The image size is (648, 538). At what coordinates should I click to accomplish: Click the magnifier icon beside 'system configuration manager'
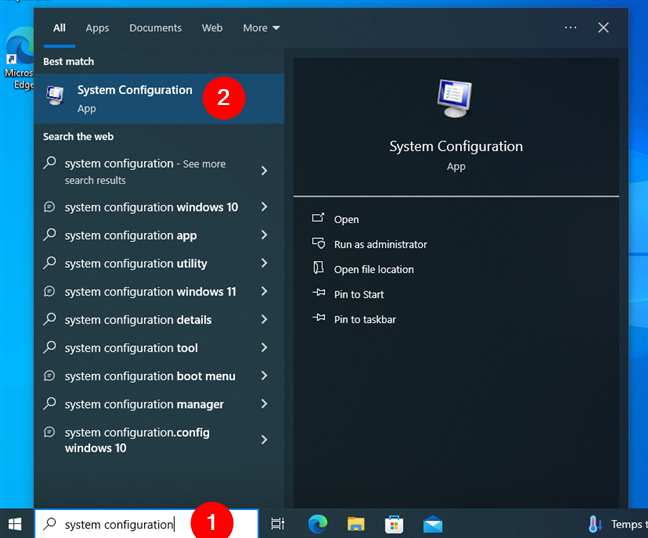click(x=50, y=403)
